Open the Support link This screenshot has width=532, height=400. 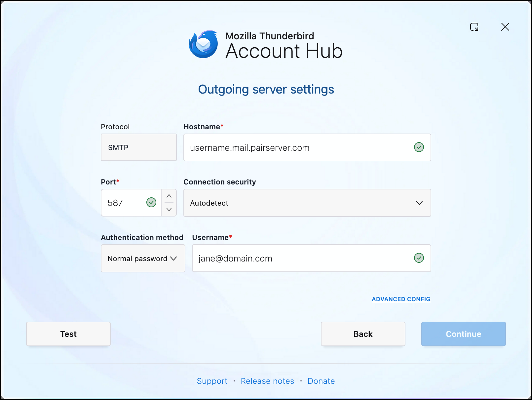point(212,381)
